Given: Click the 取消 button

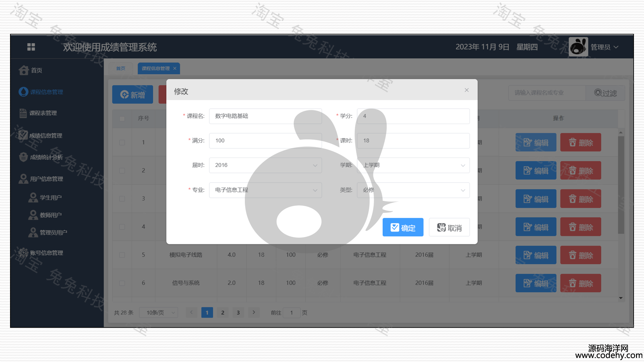Looking at the screenshot, I should (449, 228).
